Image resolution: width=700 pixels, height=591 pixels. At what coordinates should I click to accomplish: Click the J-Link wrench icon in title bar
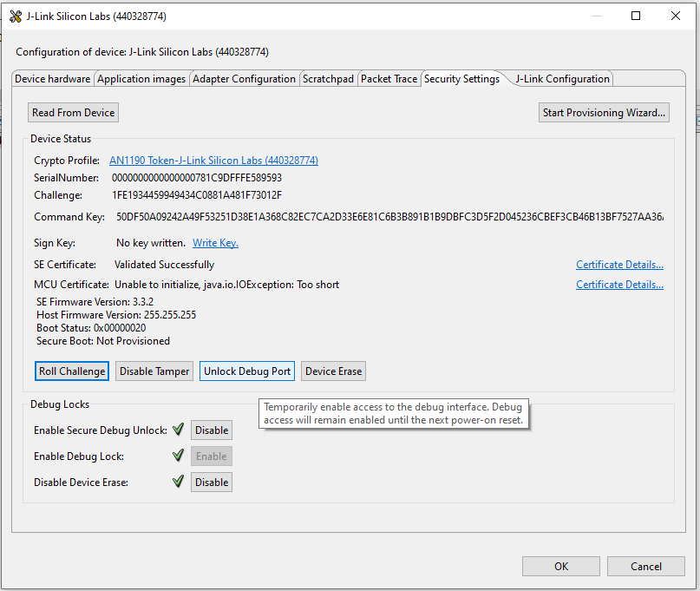[x=16, y=16]
